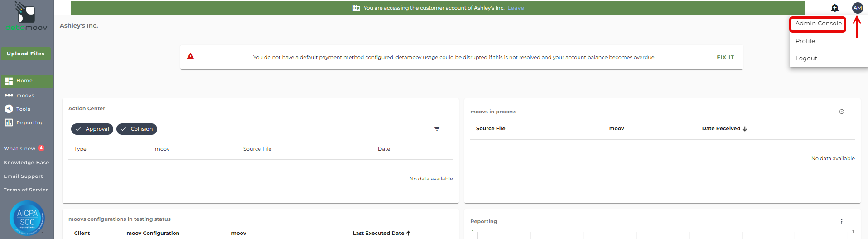Toggle the Collision filter chip
The height and width of the screenshot is (239, 868).
[137, 129]
